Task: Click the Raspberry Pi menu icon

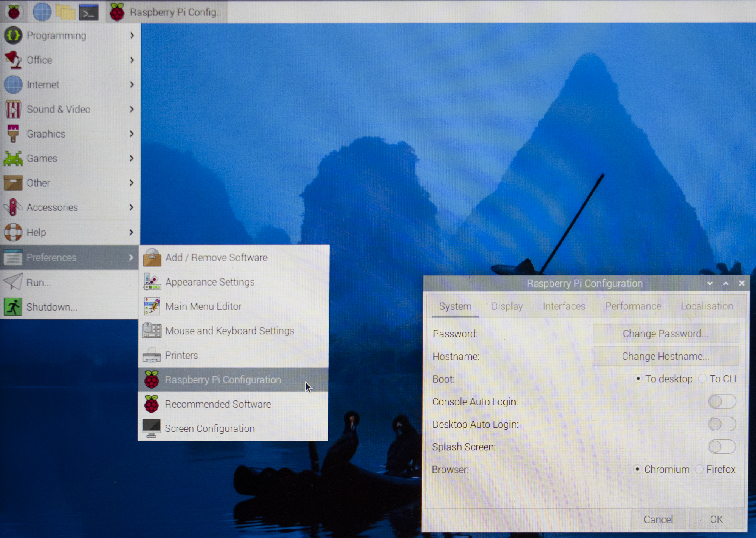Action: tap(14, 12)
